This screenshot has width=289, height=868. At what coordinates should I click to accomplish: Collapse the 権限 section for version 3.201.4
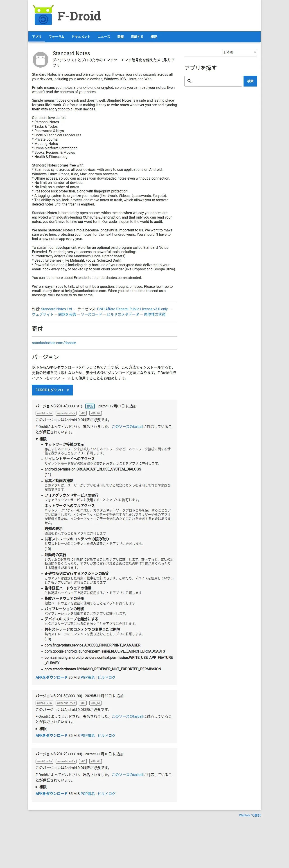click(41, 439)
